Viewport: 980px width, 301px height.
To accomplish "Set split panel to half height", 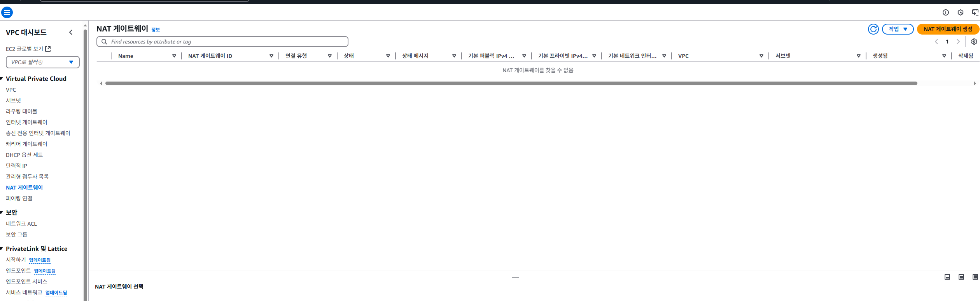I will click(961, 277).
